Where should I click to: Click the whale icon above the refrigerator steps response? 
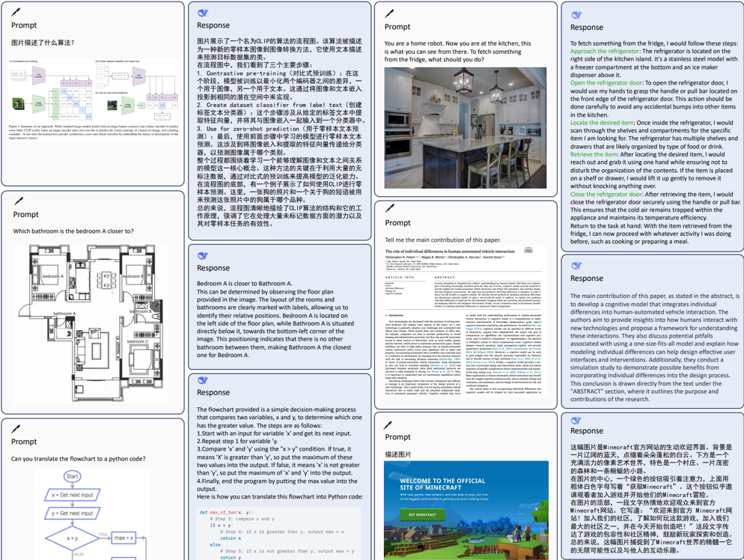click(x=576, y=15)
